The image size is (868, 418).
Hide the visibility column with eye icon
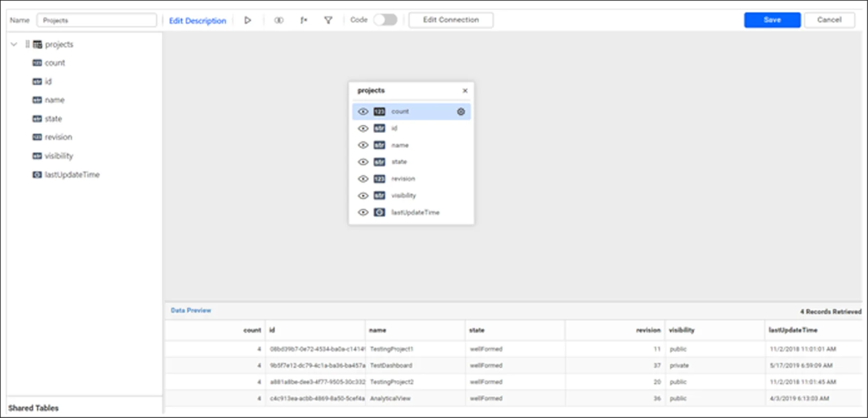point(363,195)
